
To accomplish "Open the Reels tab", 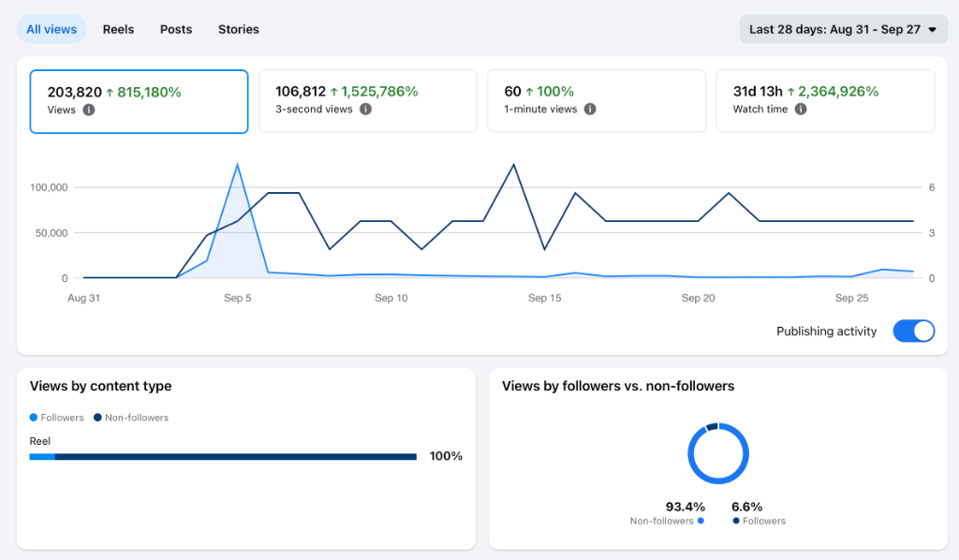I will point(118,29).
